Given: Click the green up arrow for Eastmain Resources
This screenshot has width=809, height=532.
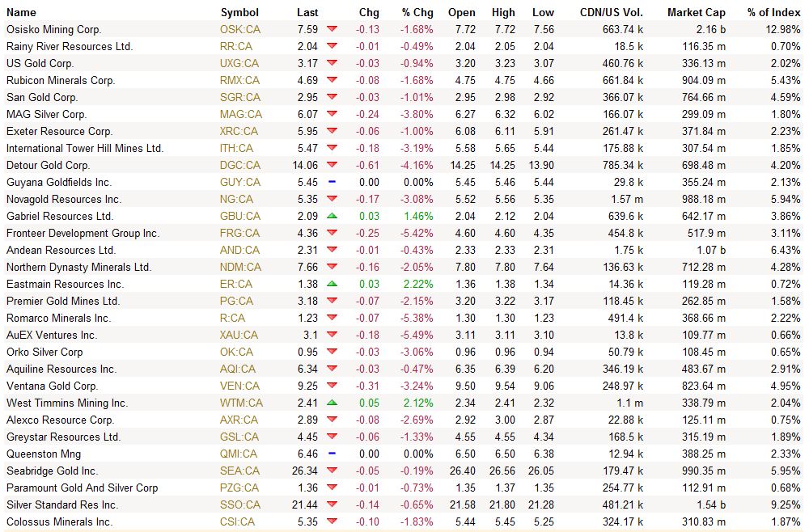Looking at the screenshot, I should 332,284.
